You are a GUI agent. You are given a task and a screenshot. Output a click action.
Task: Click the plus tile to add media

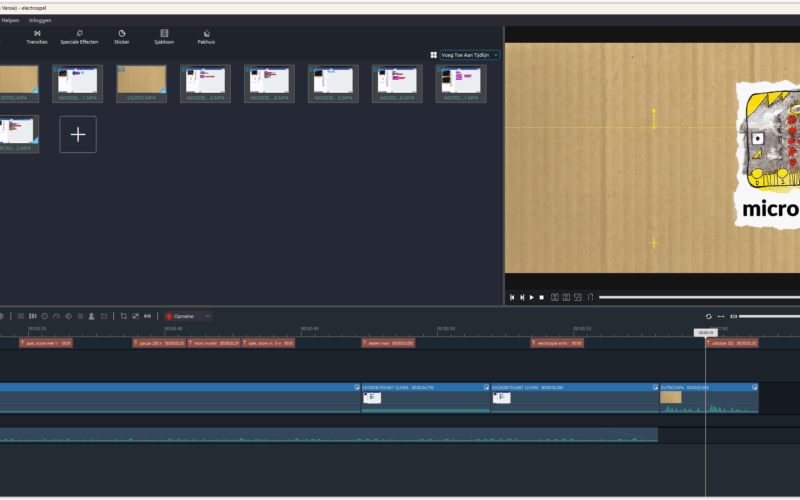point(78,134)
